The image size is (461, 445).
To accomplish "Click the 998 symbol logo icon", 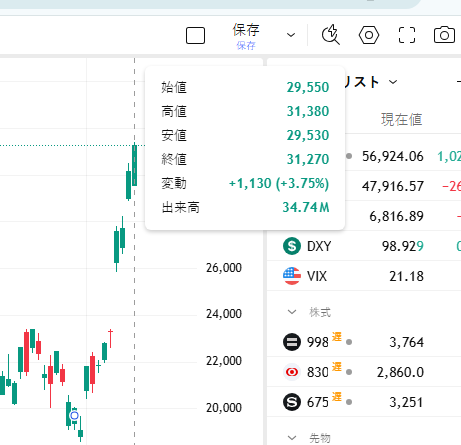I will (292, 342).
